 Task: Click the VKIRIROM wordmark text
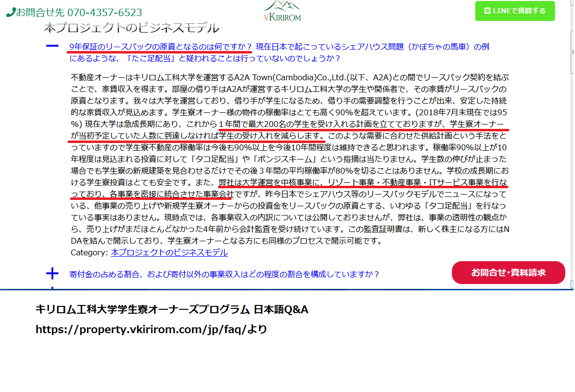(282, 18)
